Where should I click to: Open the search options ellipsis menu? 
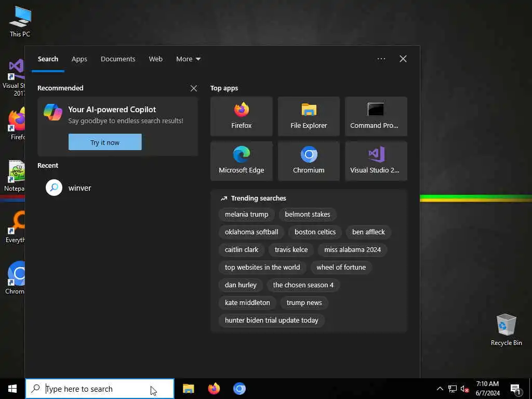pos(381,59)
